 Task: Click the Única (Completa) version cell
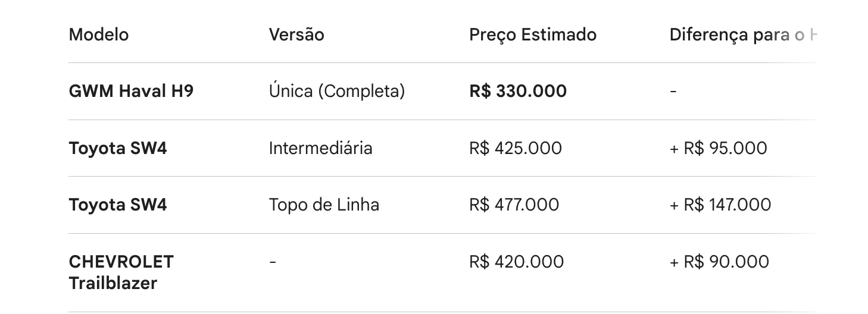337,91
